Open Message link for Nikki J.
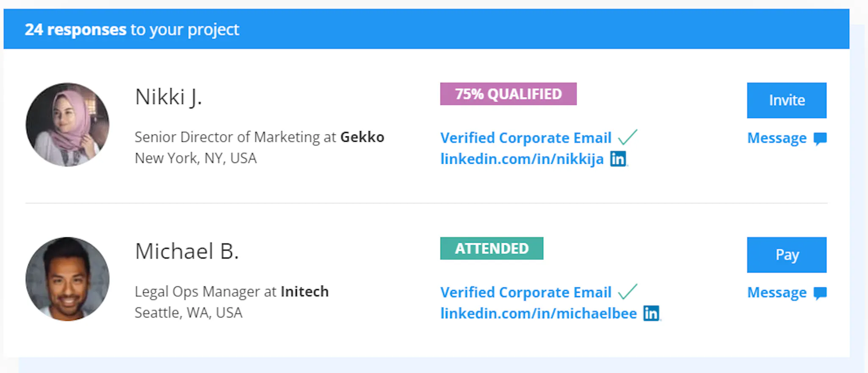This screenshot has width=868, height=373. tap(777, 138)
